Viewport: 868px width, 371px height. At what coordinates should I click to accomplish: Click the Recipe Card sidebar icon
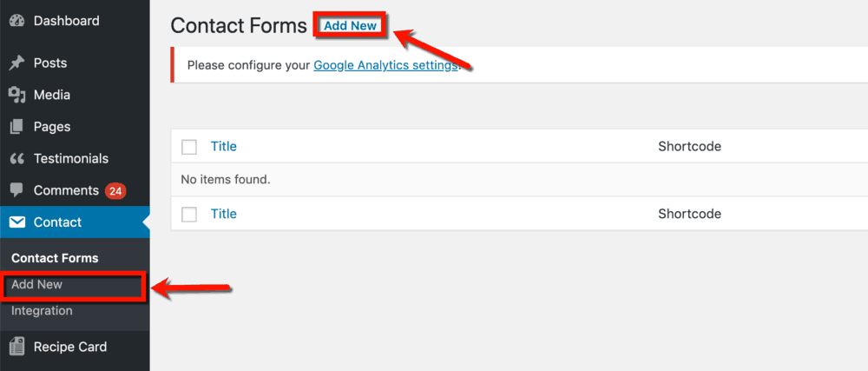pyautogui.click(x=17, y=348)
